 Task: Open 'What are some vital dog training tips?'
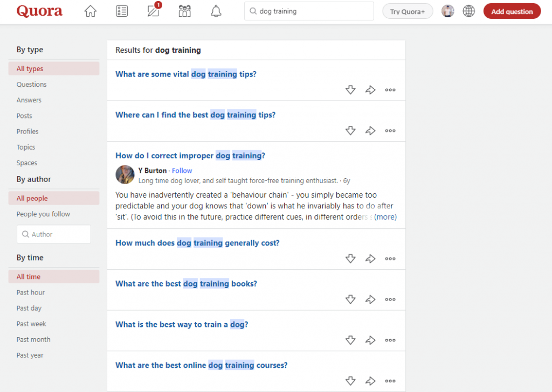point(186,74)
